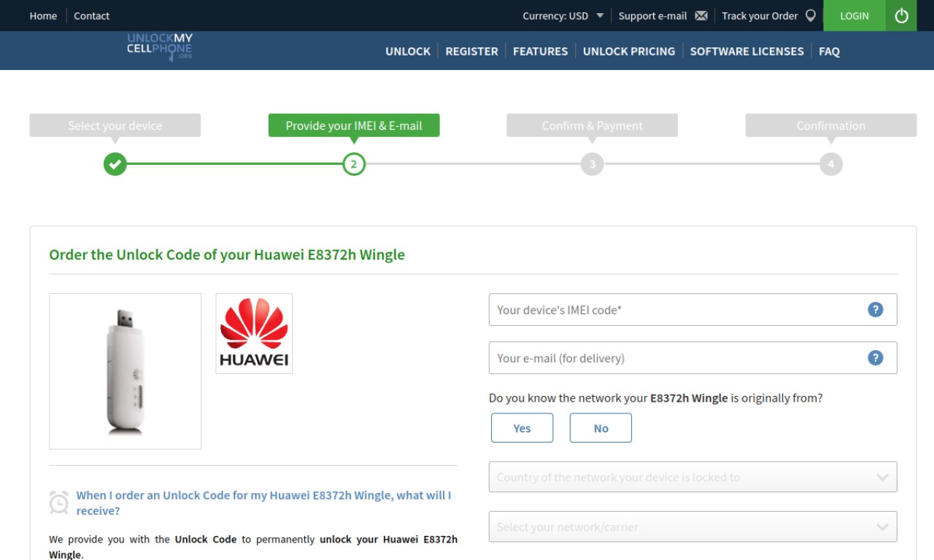
Task: Choose Yes for knowing the original network
Action: click(522, 428)
